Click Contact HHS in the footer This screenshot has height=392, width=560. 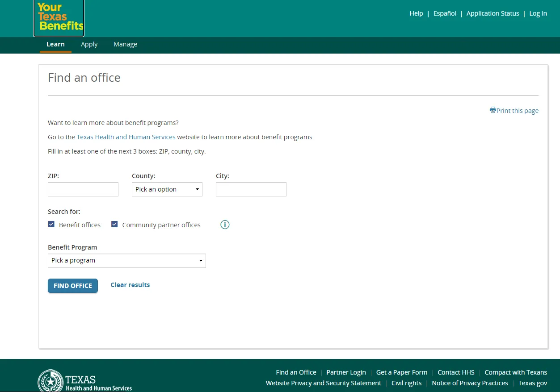[456, 372]
